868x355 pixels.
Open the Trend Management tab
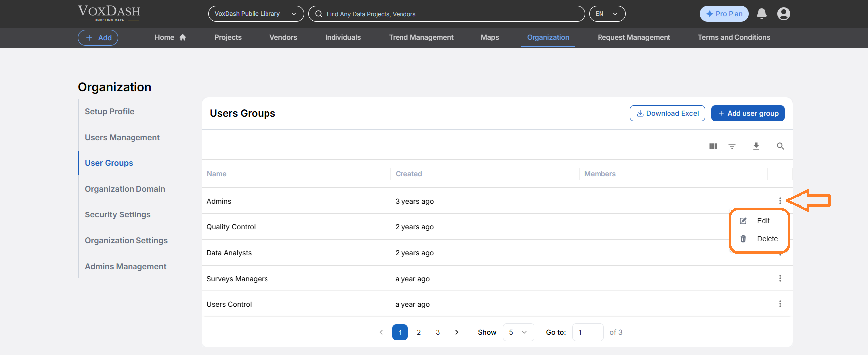pyautogui.click(x=421, y=37)
